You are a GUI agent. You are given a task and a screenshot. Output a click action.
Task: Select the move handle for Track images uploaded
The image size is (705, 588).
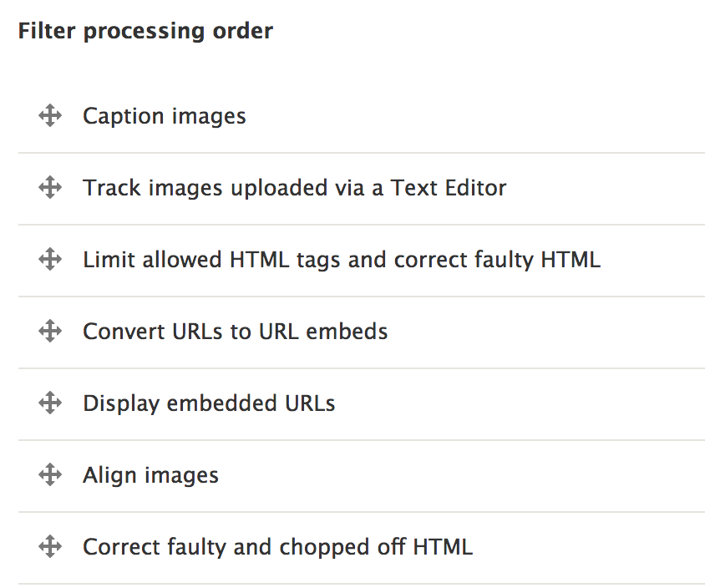pos(50,187)
